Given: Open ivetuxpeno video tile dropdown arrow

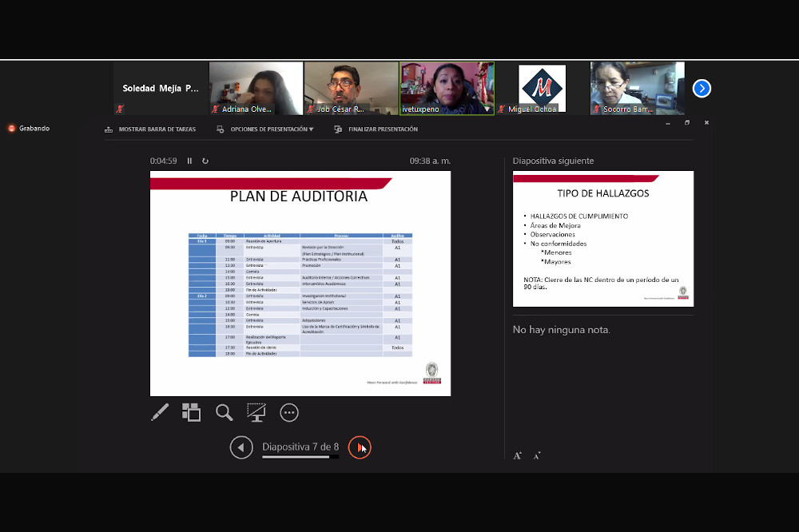Looking at the screenshot, I should (x=487, y=109).
